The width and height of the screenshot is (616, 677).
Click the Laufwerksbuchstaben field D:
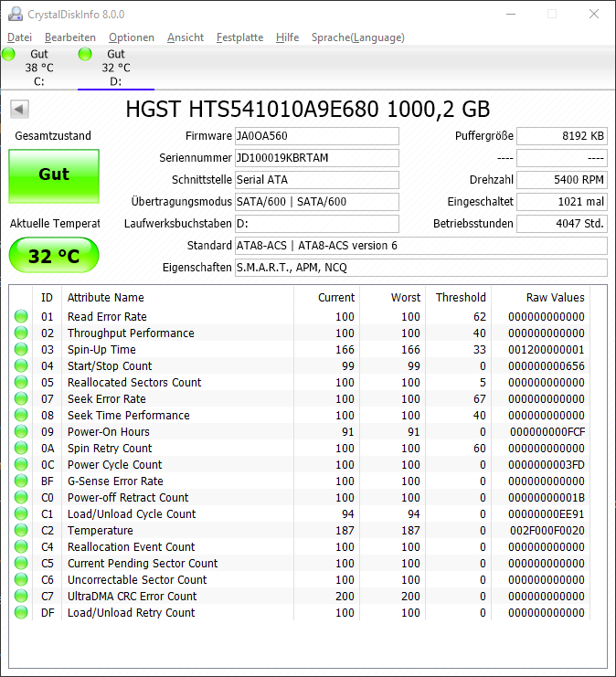316,224
